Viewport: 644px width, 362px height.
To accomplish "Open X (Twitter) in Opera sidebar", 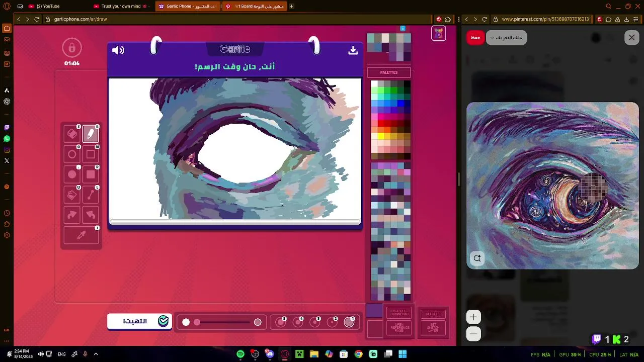I will point(7,161).
